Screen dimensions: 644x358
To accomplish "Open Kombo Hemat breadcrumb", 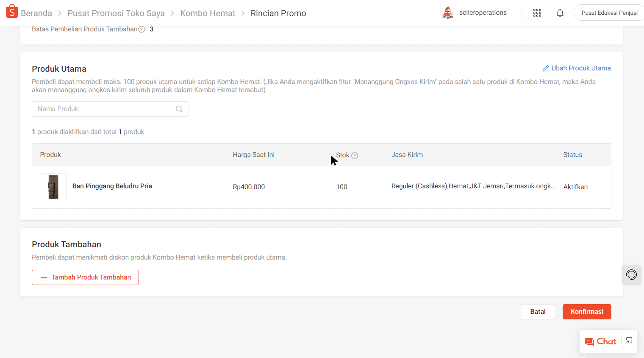I will (x=208, y=13).
